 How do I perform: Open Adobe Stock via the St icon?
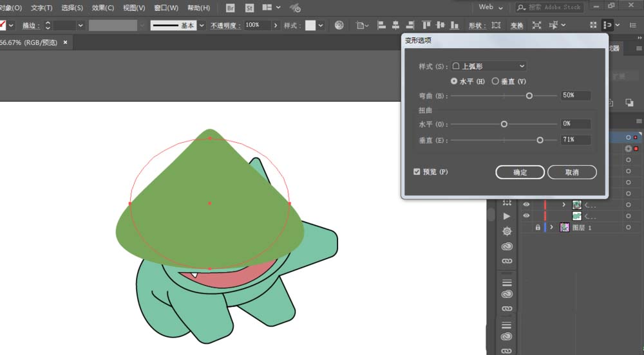point(249,8)
